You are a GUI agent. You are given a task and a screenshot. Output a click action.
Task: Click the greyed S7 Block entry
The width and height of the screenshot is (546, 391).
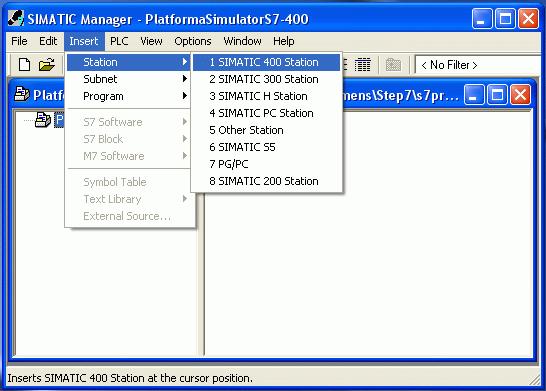(x=128, y=139)
